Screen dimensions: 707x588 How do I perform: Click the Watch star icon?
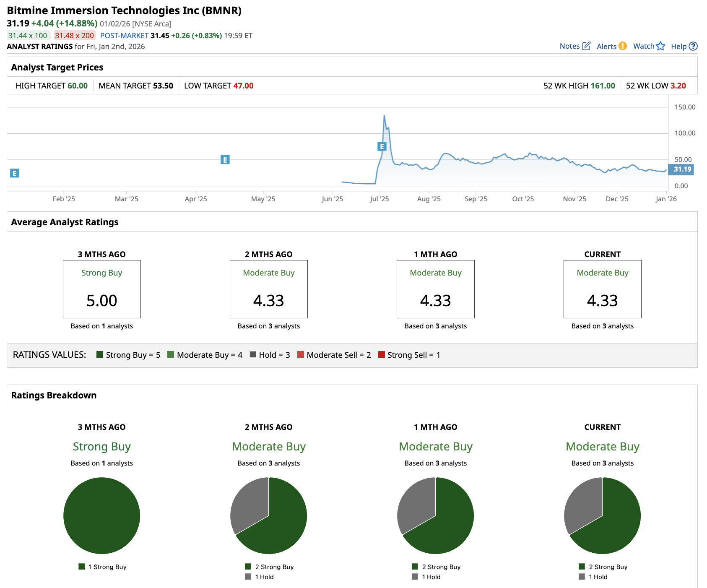pos(661,46)
